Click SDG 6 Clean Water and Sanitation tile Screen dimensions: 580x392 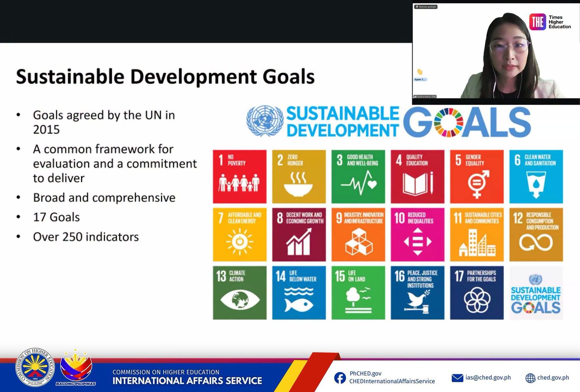tap(536, 177)
